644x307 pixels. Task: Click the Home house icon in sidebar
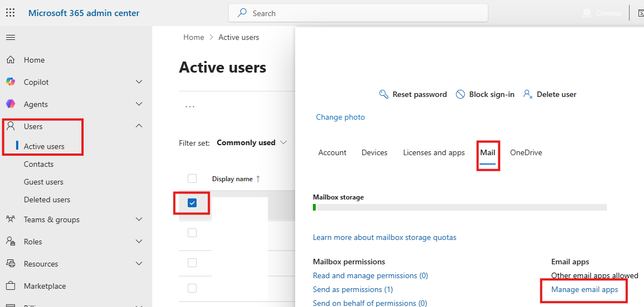11,60
